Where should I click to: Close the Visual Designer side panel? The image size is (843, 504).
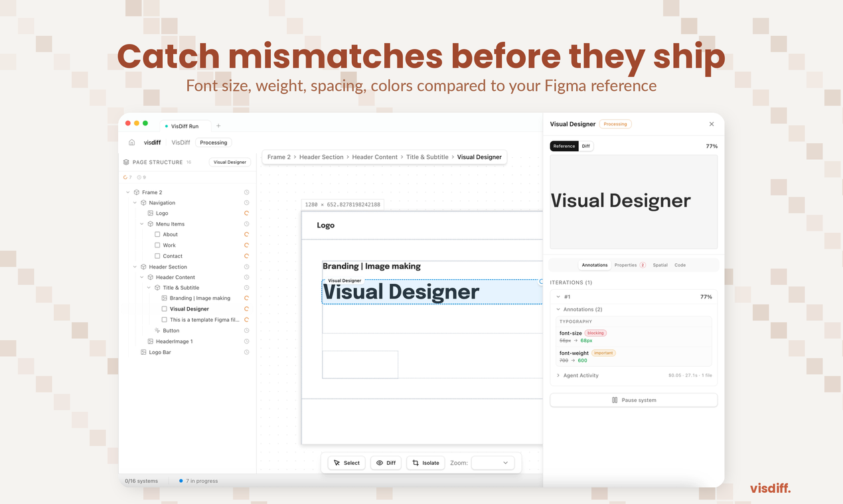coord(712,124)
